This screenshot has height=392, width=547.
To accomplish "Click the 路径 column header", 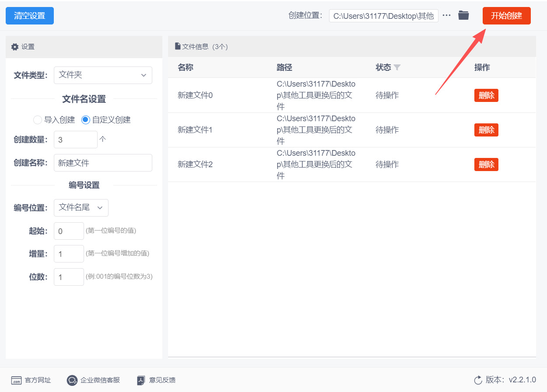I will [284, 67].
